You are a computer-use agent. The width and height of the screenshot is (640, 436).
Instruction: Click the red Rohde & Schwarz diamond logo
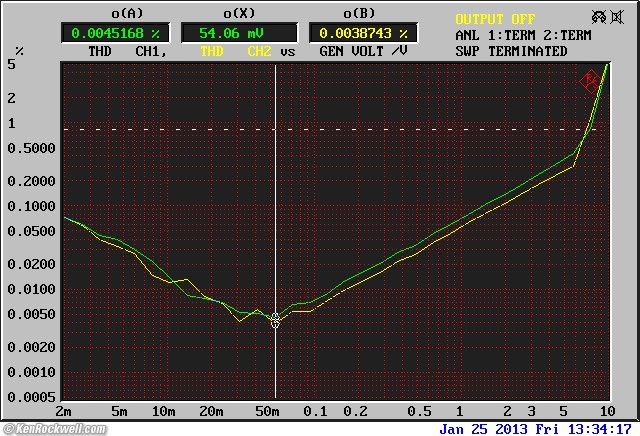click(x=590, y=81)
